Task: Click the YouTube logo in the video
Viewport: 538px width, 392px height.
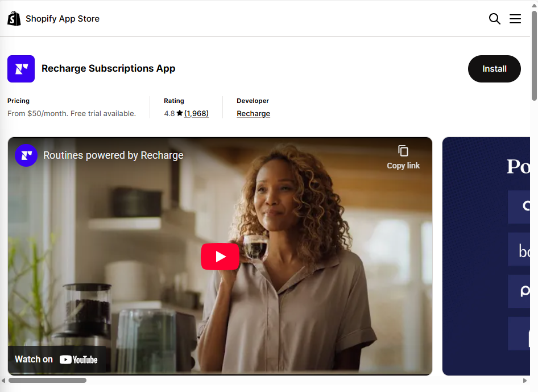Action: (x=78, y=360)
